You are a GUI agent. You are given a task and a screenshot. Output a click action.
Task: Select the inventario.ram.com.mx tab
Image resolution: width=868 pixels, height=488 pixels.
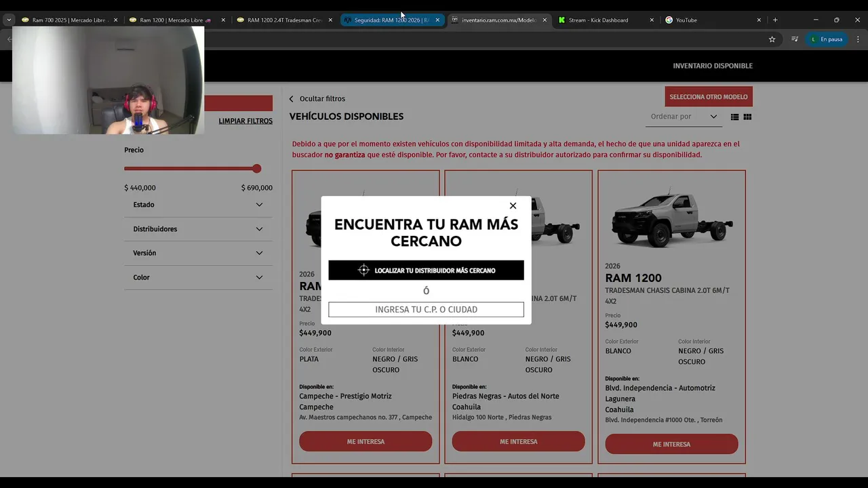pyautogui.click(x=499, y=20)
